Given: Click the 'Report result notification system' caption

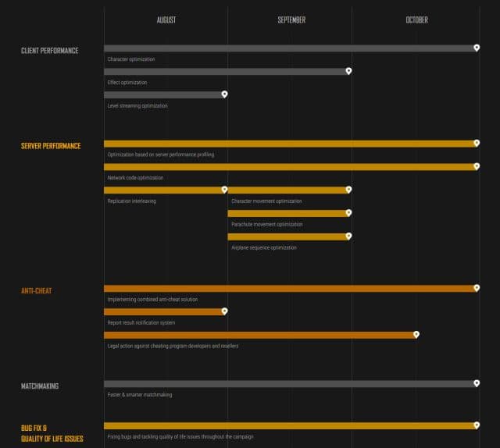Looking at the screenshot, I should 141,323.
